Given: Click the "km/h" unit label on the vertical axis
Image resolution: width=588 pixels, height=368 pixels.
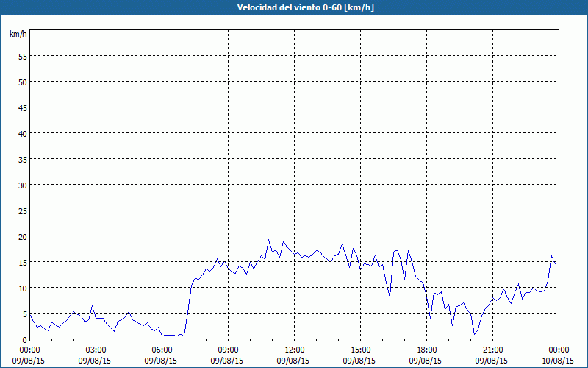Looking at the screenshot, I should (18, 34).
